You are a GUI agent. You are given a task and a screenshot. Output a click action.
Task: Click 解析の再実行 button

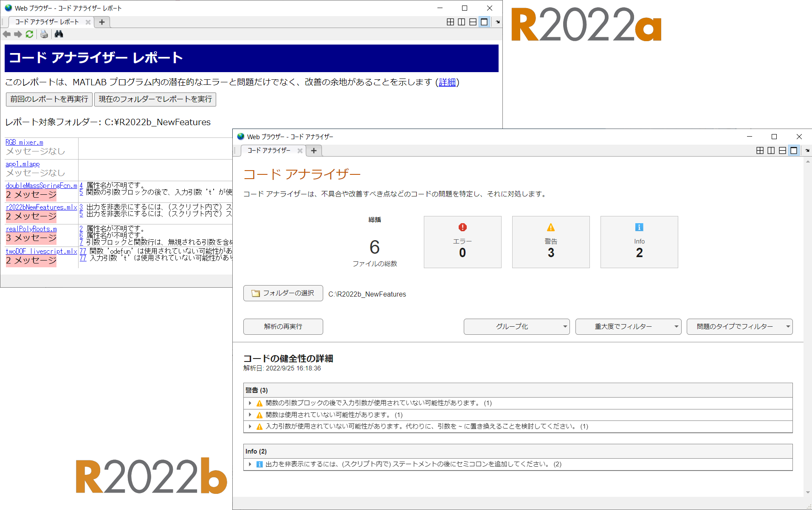tap(283, 327)
